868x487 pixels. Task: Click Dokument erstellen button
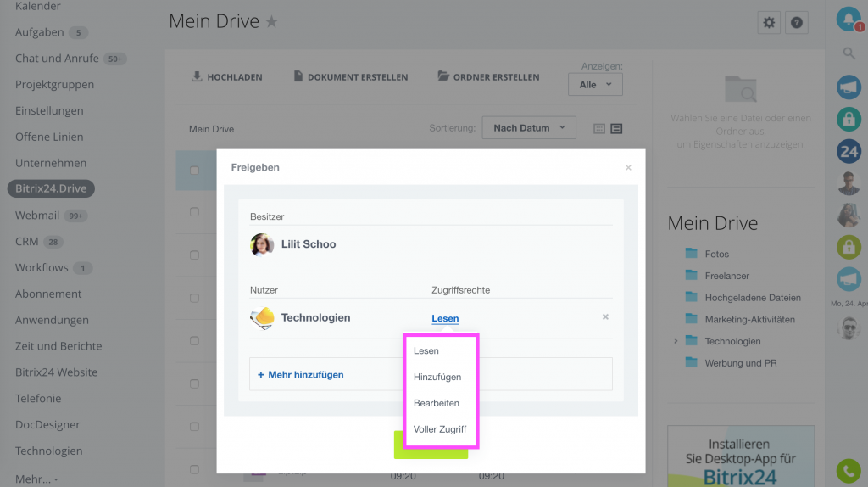(351, 77)
